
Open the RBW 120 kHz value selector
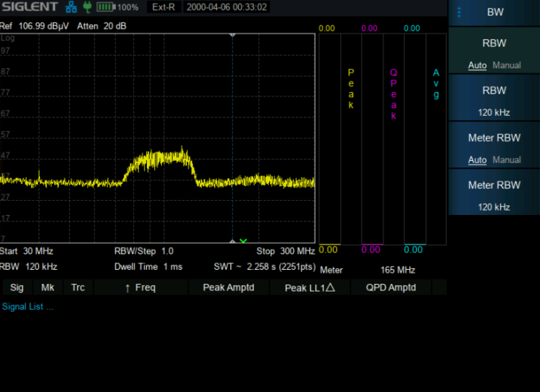coord(494,98)
